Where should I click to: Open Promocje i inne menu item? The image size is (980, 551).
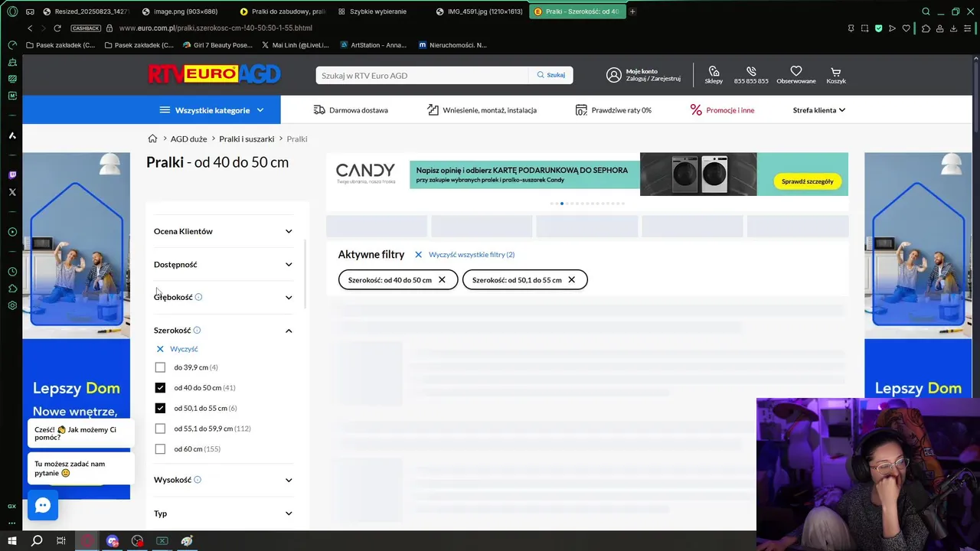pyautogui.click(x=722, y=110)
